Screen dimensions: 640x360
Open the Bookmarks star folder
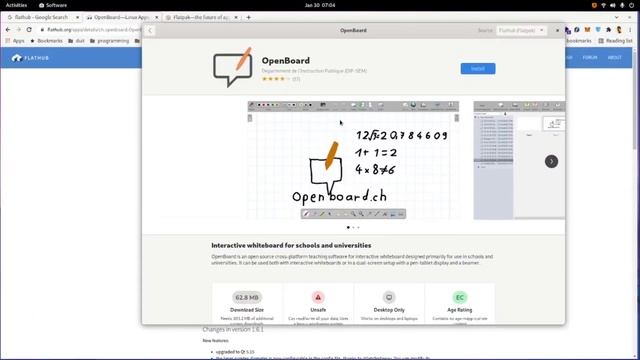coord(46,41)
